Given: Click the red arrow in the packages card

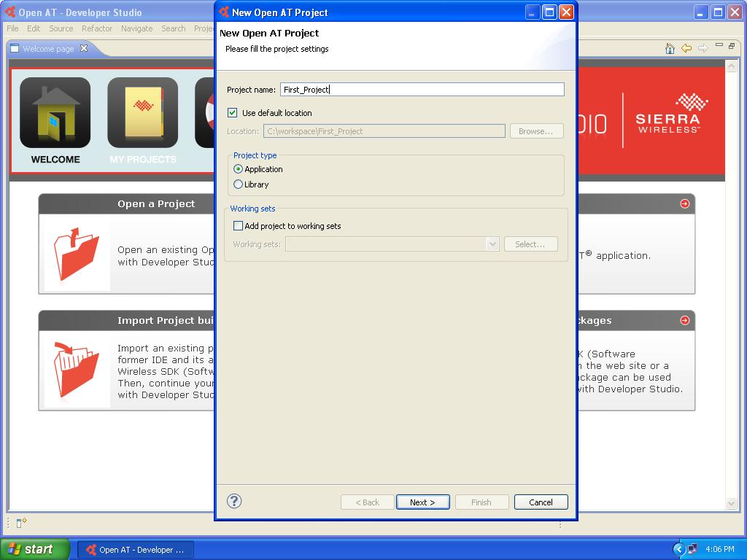Looking at the screenshot, I should click(x=684, y=321).
